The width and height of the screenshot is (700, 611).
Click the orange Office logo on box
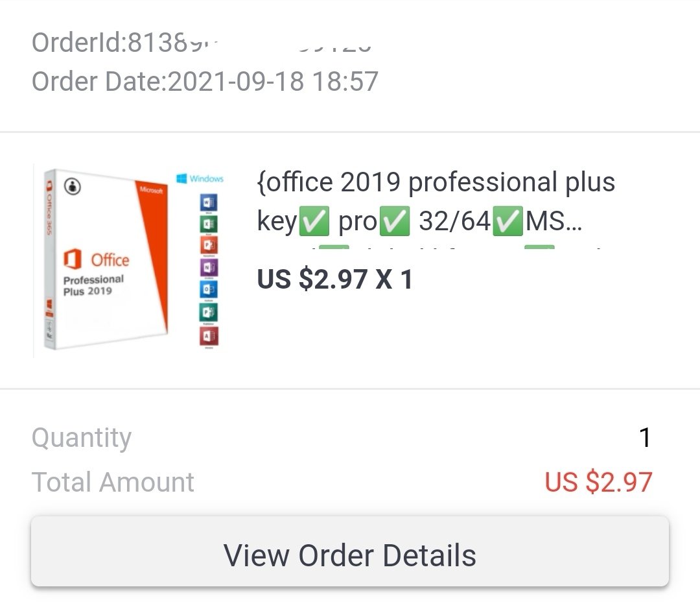click(73, 259)
